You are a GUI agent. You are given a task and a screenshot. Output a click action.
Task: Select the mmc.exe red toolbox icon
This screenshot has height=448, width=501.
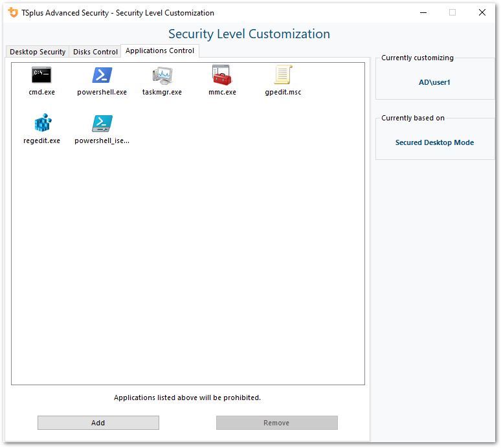point(222,76)
